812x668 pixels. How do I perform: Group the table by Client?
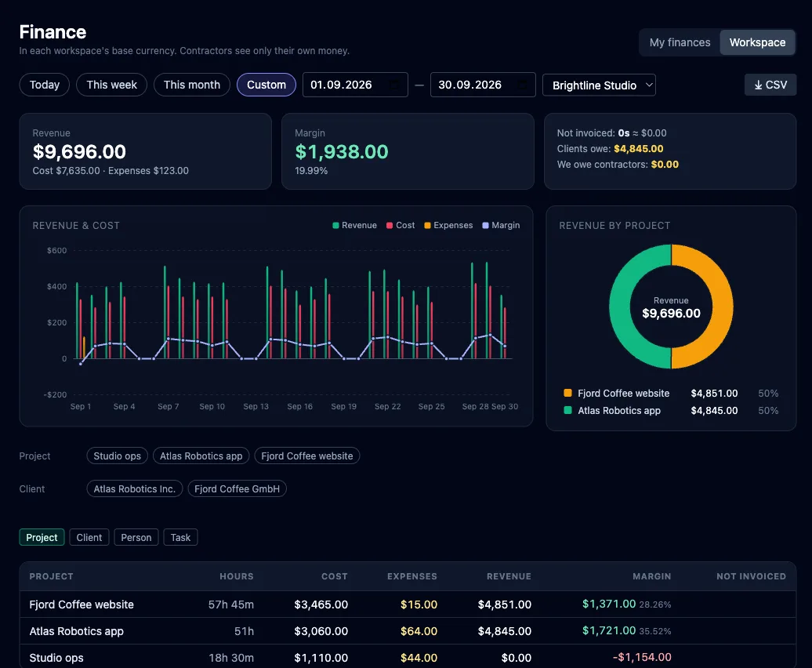pyautogui.click(x=89, y=538)
